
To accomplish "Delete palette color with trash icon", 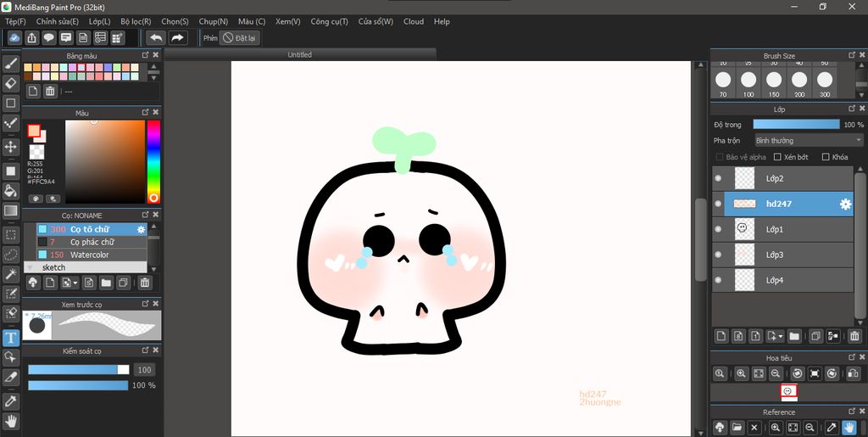I will (50, 92).
